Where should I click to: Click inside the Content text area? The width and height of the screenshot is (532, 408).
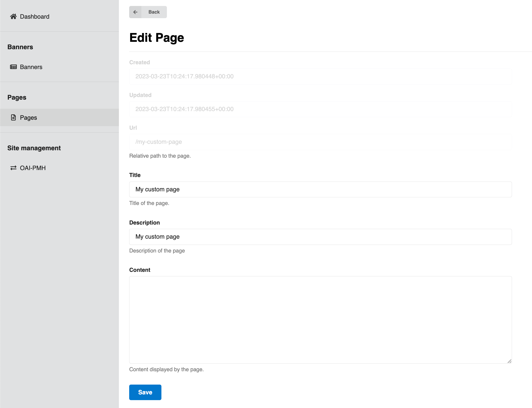tap(320, 320)
